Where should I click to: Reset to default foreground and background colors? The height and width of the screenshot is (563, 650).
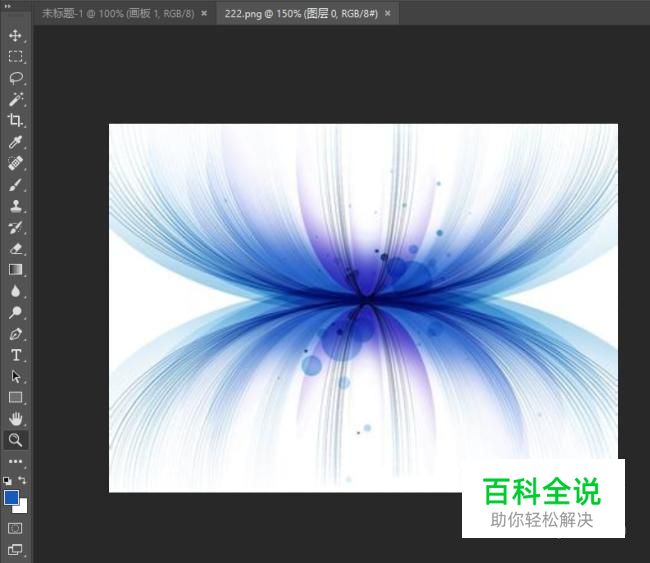pos(7,480)
